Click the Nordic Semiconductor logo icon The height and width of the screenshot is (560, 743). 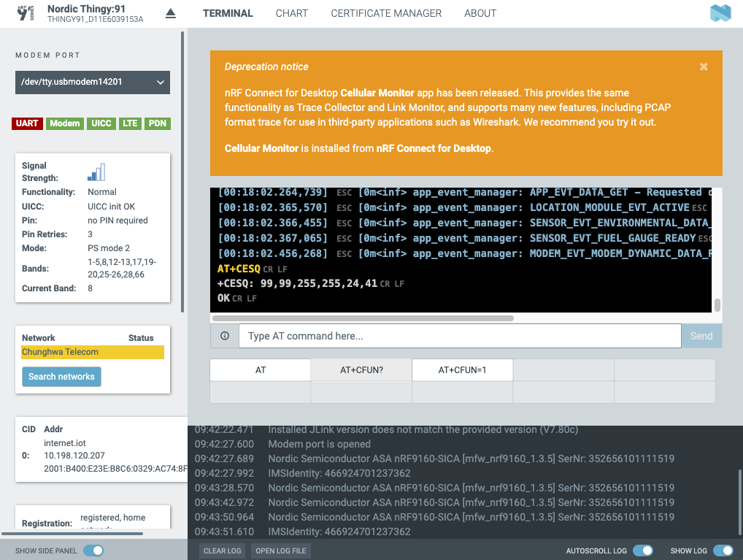pyautogui.click(x=720, y=13)
